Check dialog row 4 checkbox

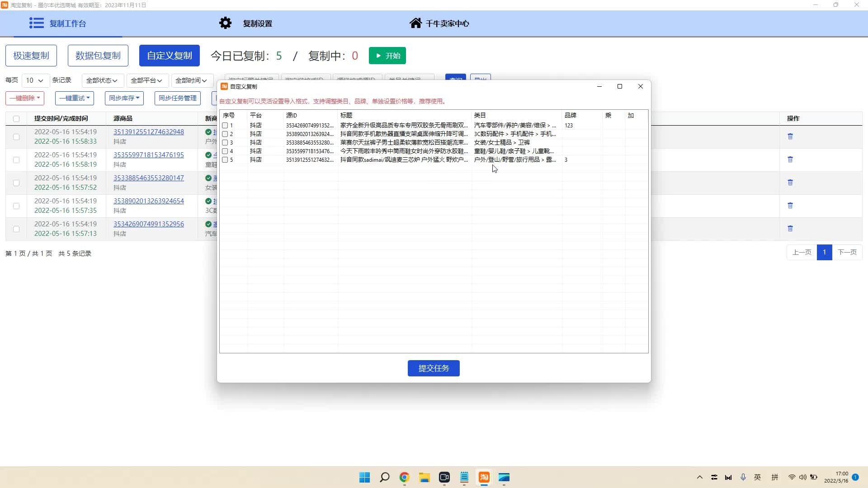(x=225, y=151)
